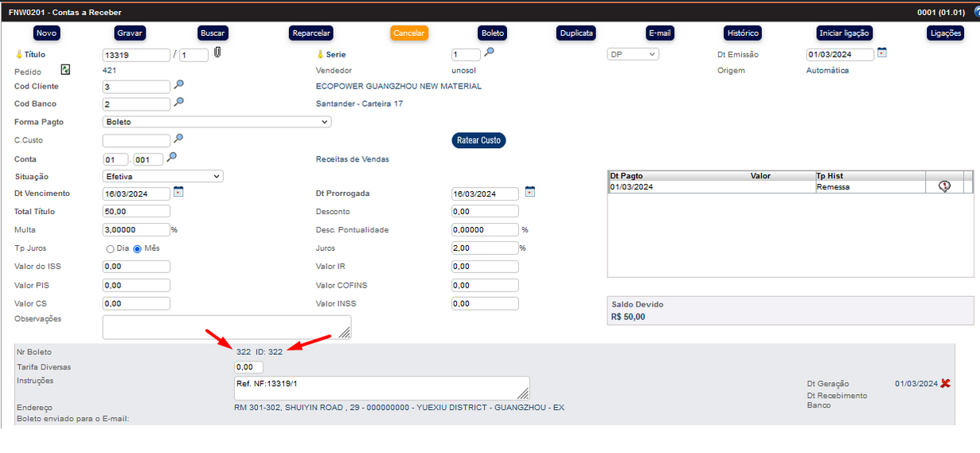Open the DP document type dropdown

click(x=633, y=54)
